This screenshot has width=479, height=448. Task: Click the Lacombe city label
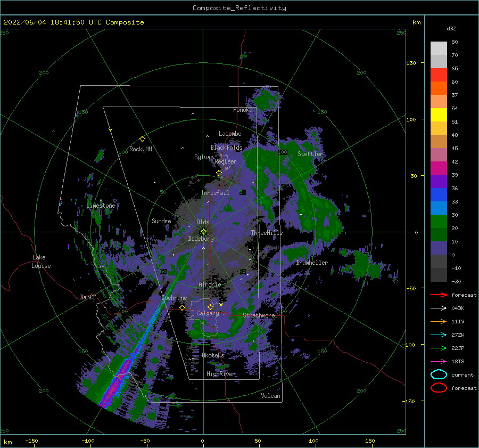(230, 134)
